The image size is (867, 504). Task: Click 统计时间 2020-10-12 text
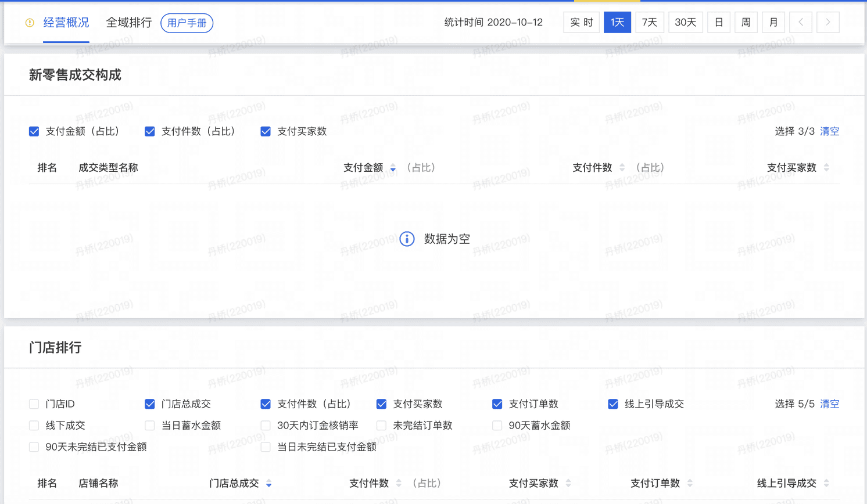pos(493,22)
